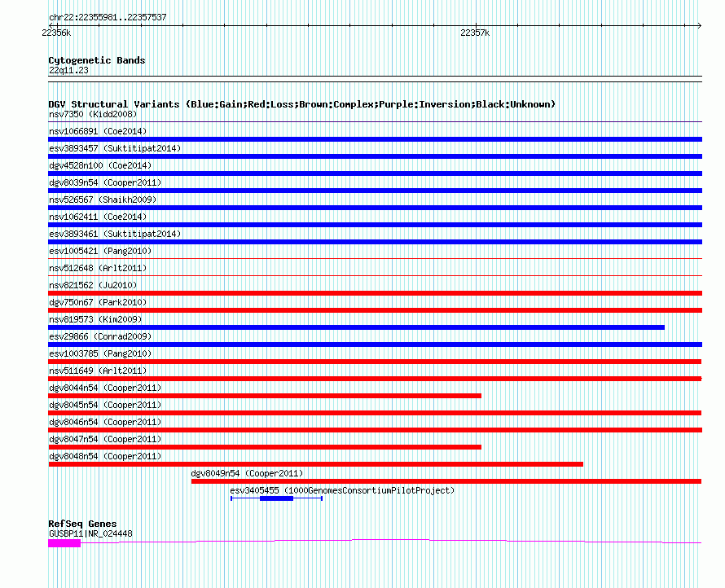Click the nsv7350 (Kidd2008) variant label
The image size is (725, 588).
(x=93, y=114)
